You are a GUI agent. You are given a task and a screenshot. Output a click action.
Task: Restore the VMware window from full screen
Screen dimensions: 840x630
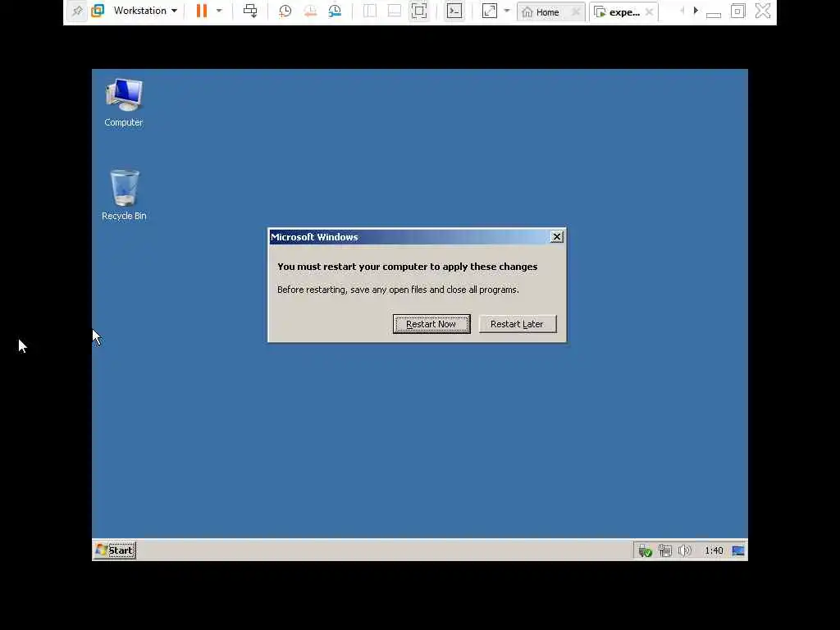point(737,11)
